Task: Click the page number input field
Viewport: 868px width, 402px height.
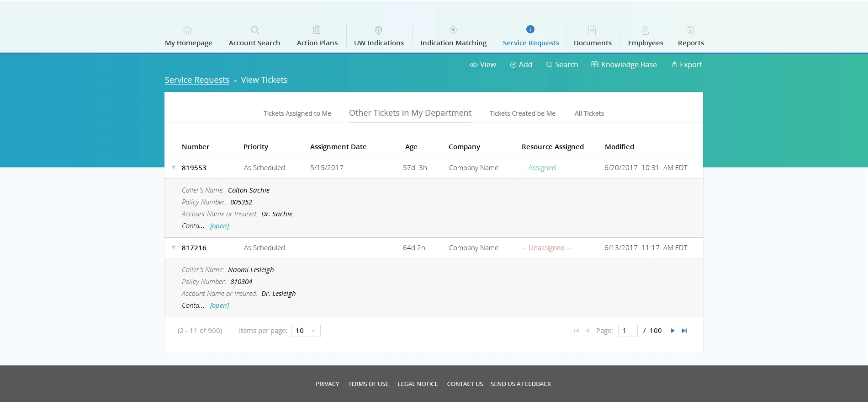Action: coord(628,331)
